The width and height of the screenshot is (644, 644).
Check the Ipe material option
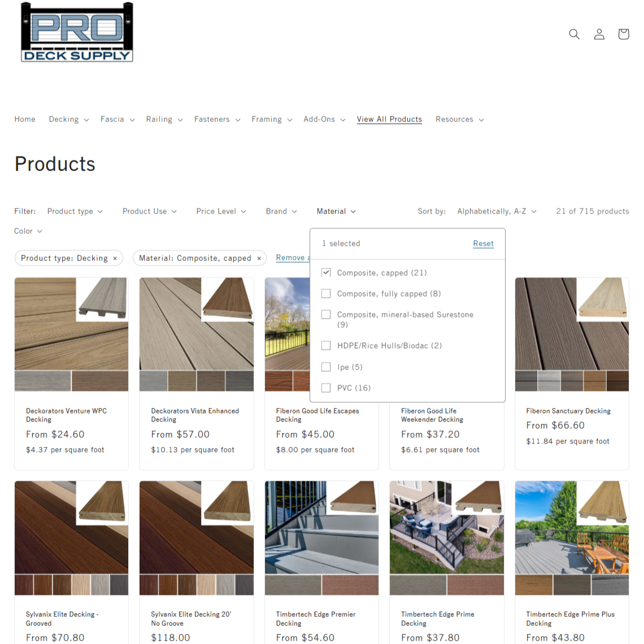coord(326,367)
